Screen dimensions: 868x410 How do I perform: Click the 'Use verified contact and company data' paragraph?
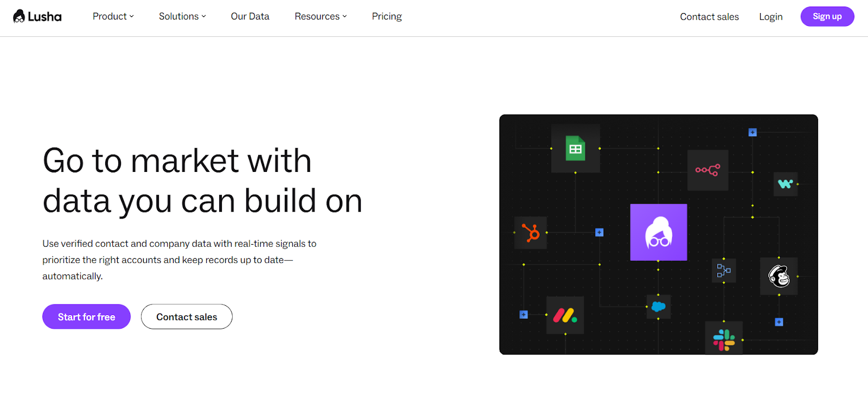tap(180, 260)
